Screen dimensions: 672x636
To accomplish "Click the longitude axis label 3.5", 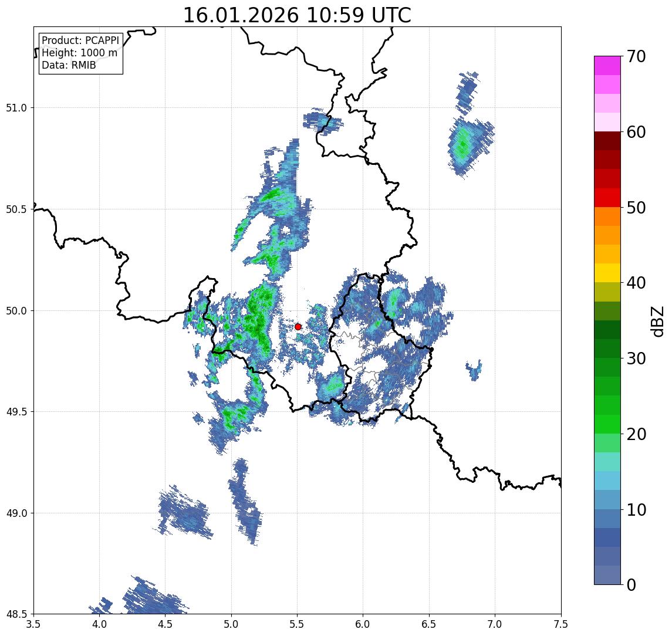I will point(33,624).
